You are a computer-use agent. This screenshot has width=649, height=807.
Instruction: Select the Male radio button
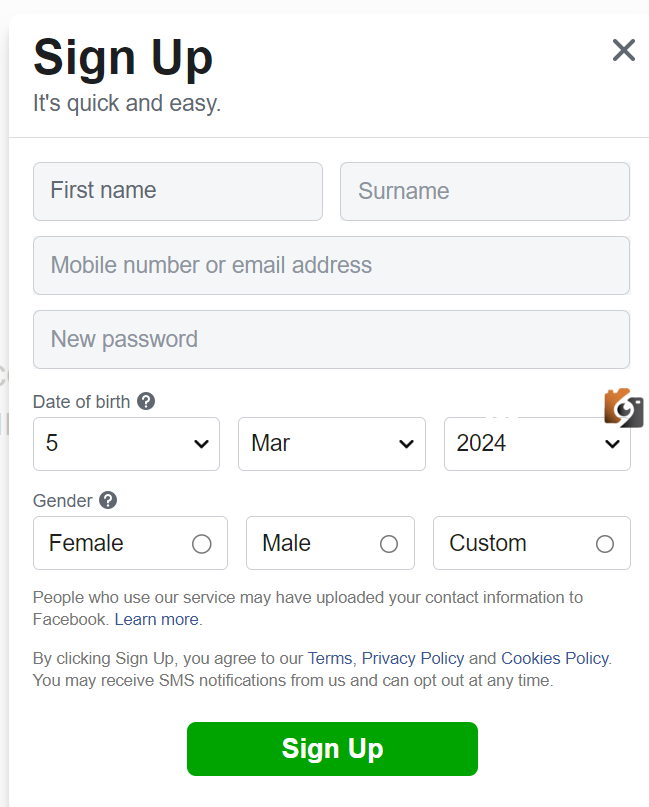(389, 544)
